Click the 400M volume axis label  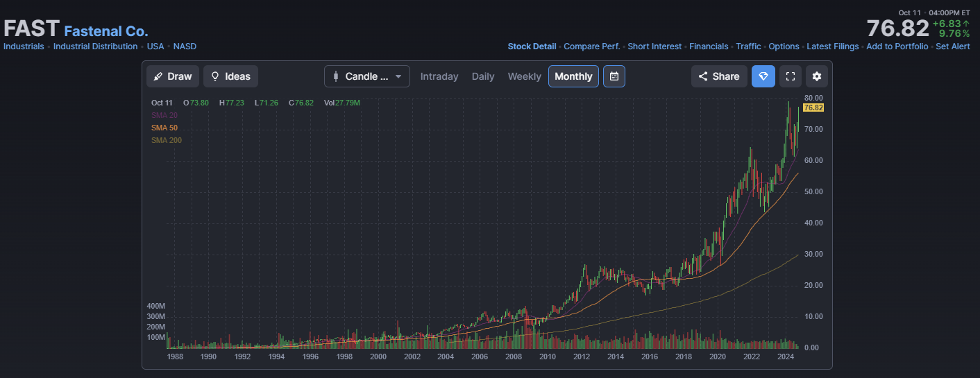[x=155, y=306]
